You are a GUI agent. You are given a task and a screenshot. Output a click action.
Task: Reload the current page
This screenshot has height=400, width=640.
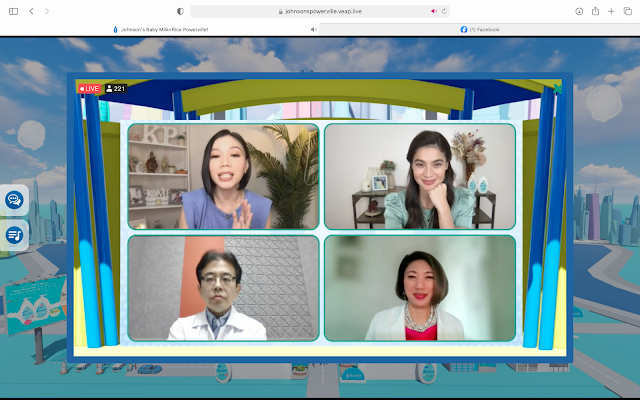[x=444, y=11]
